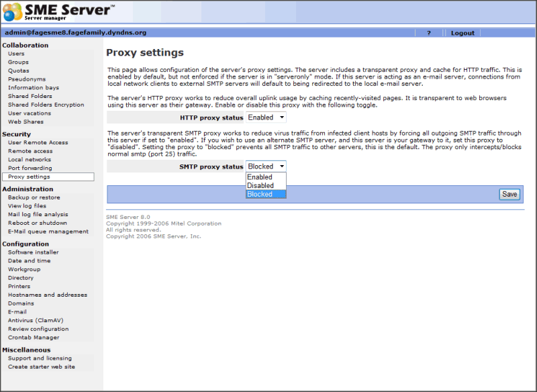Log out via the Logout link
This screenshot has width=537, height=392.
(462, 33)
